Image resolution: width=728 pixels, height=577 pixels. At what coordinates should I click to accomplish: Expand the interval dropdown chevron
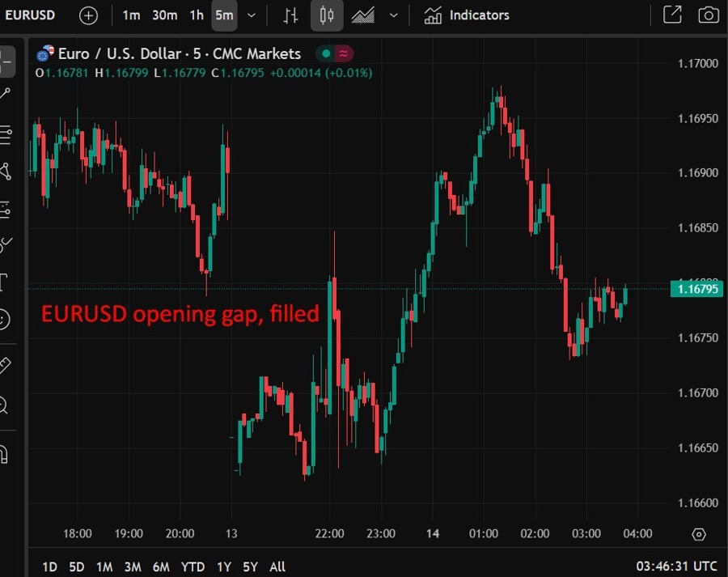point(251,15)
